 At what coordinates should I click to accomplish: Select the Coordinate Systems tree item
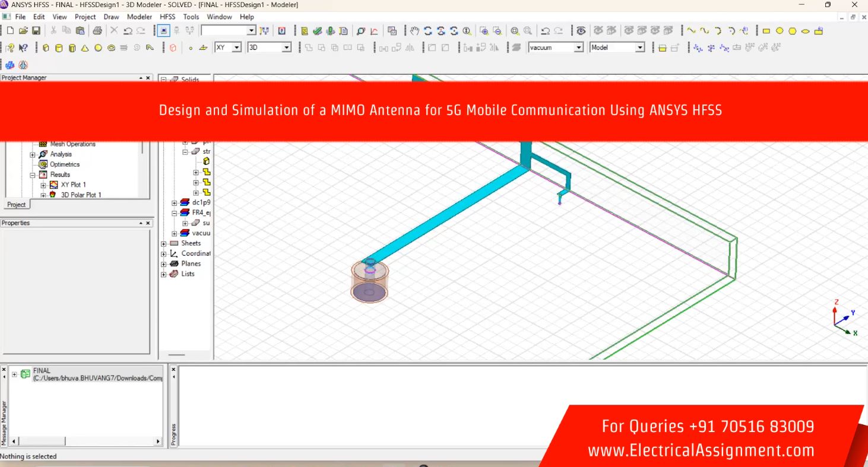pos(195,253)
